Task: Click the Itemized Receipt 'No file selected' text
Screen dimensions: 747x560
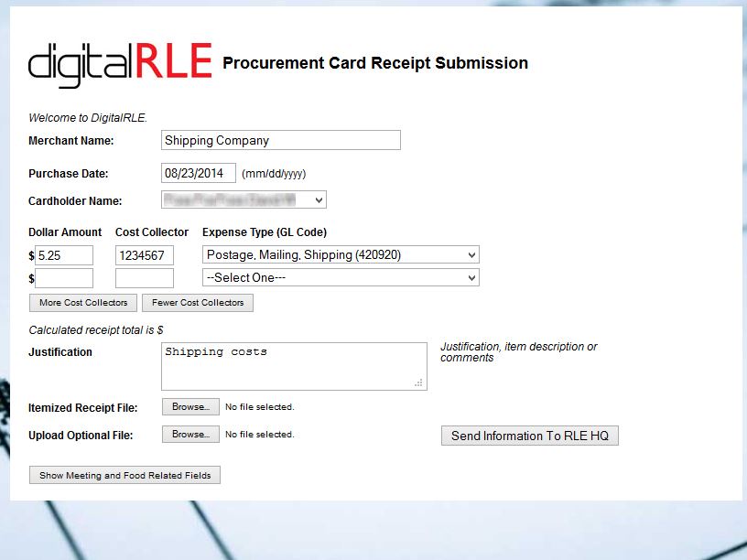Action: 260,407
